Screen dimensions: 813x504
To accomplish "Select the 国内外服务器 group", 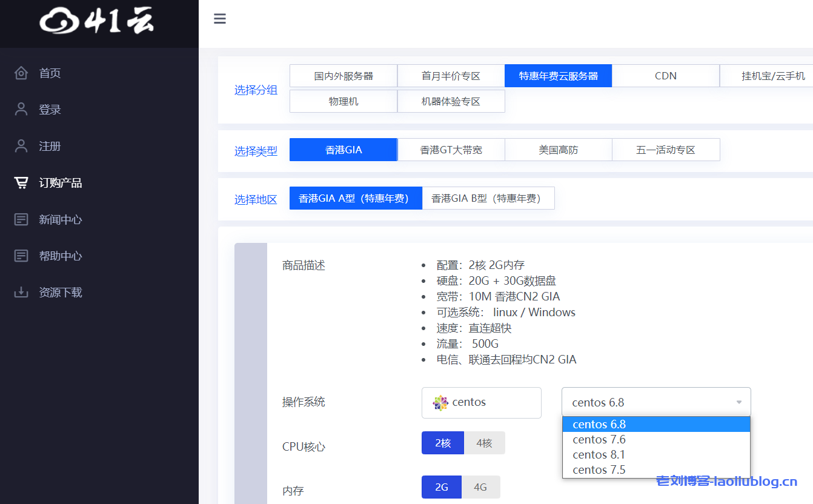I will (343, 76).
